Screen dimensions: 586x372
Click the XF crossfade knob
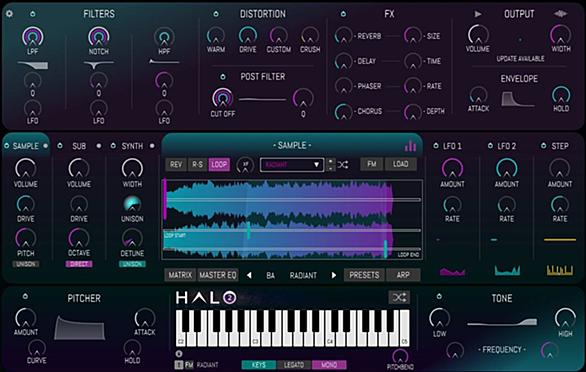(x=245, y=165)
